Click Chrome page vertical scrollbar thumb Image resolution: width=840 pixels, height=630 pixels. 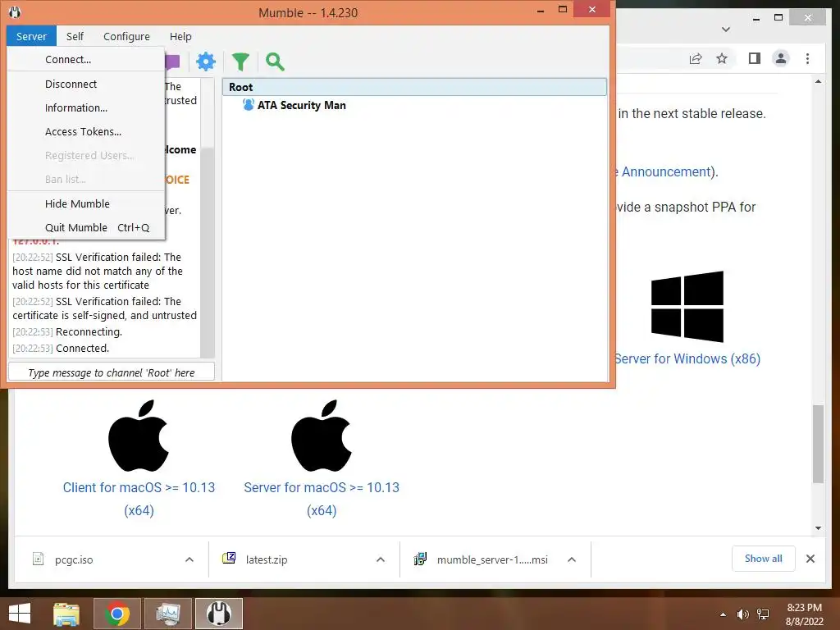(x=818, y=445)
